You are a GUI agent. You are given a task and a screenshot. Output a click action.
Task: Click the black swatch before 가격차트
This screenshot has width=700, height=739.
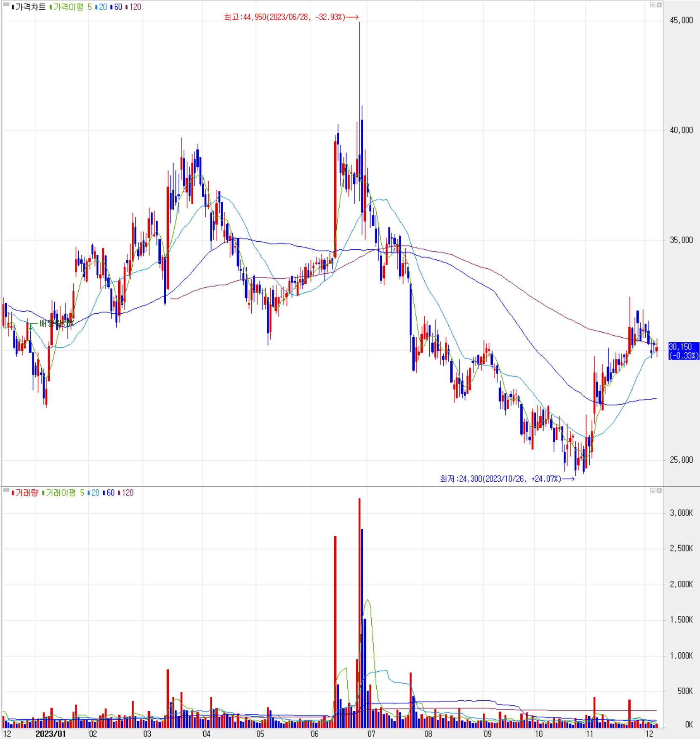13,7
